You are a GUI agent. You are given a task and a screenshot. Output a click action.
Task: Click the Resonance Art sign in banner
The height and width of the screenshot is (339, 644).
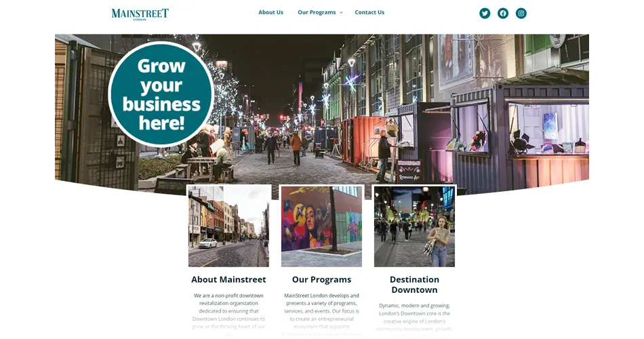pos(409,172)
